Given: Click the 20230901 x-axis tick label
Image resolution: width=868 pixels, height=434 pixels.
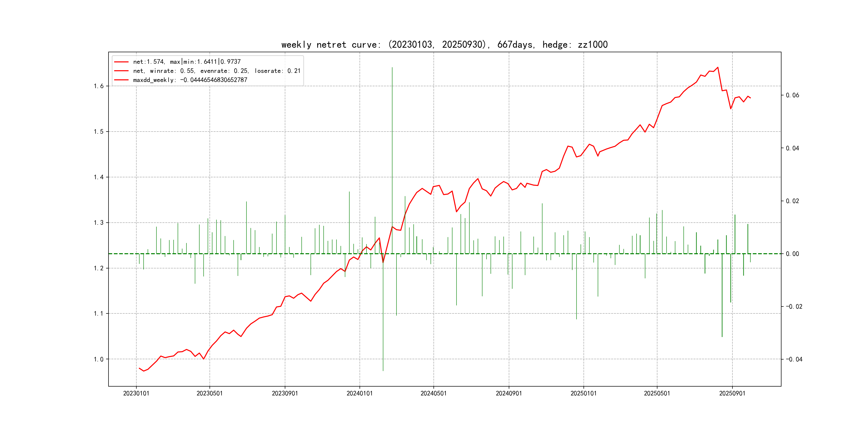Looking at the screenshot, I should coord(285,394).
